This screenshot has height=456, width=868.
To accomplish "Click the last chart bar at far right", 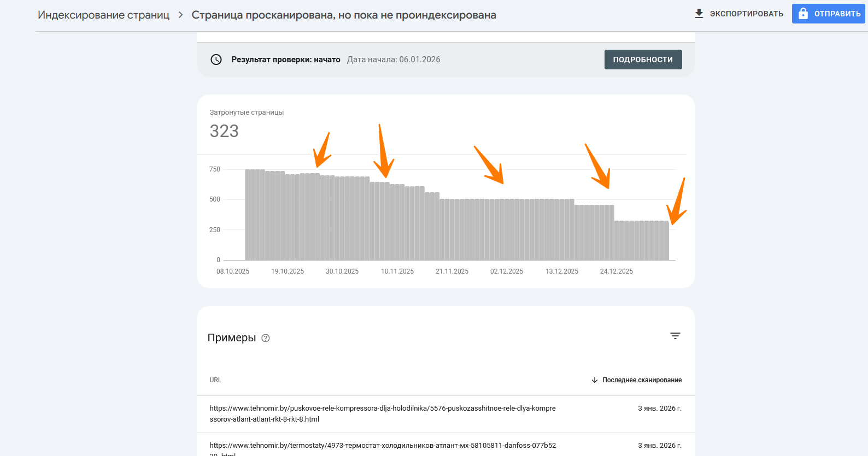I will click(x=666, y=240).
